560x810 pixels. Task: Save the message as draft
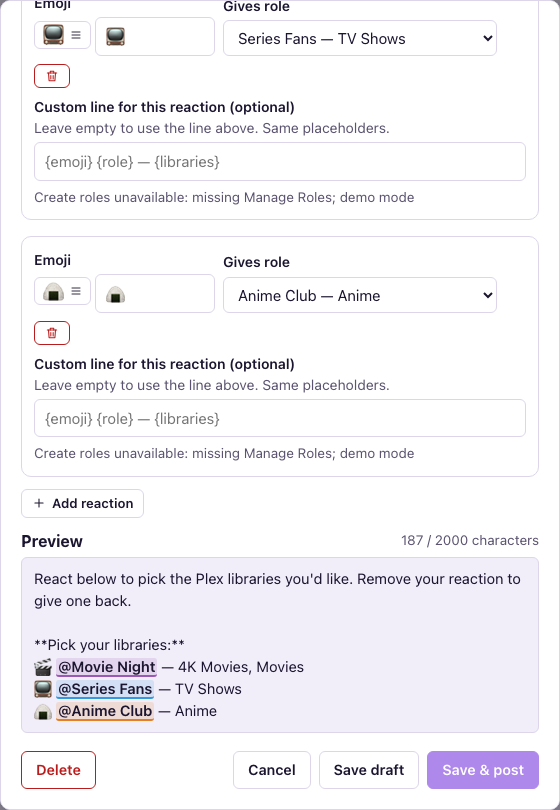pyautogui.click(x=369, y=770)
